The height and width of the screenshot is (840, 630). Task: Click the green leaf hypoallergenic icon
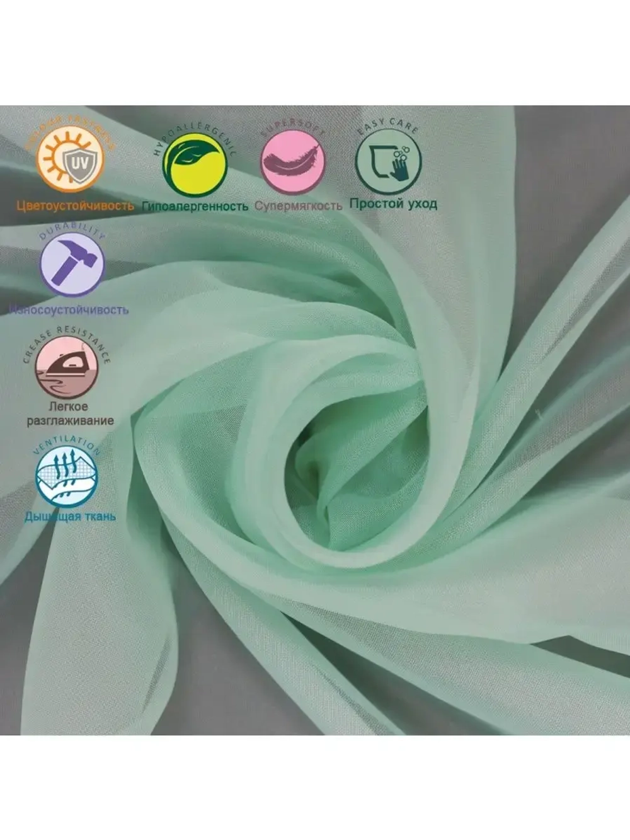[x=195, y=165]
